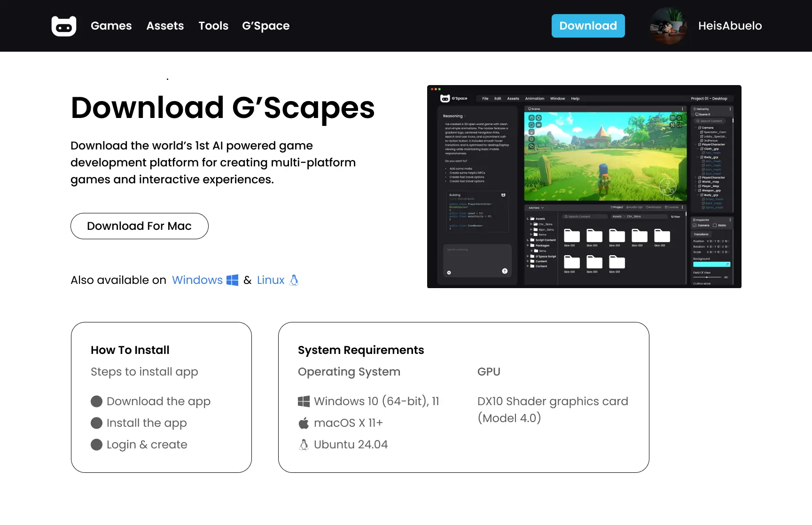Click the robot-cat logo in the site header

[64, 26]
